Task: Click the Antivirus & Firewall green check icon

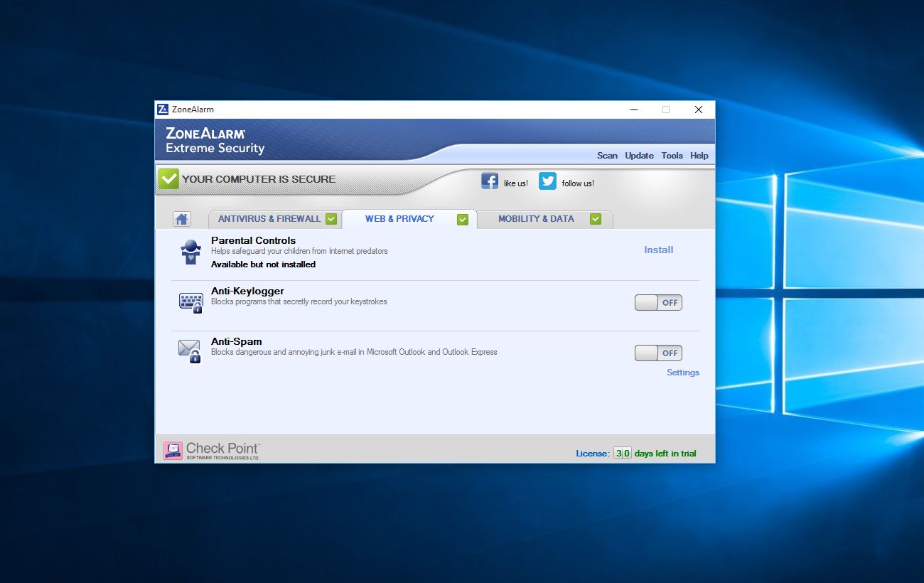Action: coord(331,219)
